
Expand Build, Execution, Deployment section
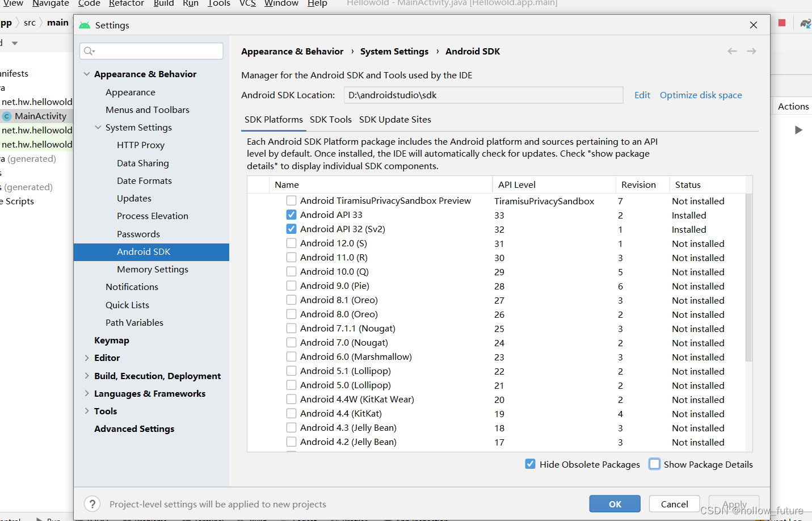pos(87,376)
